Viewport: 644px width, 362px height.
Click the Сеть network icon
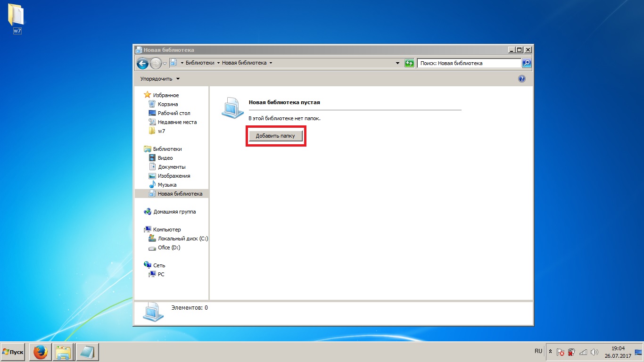pos(147,265)
